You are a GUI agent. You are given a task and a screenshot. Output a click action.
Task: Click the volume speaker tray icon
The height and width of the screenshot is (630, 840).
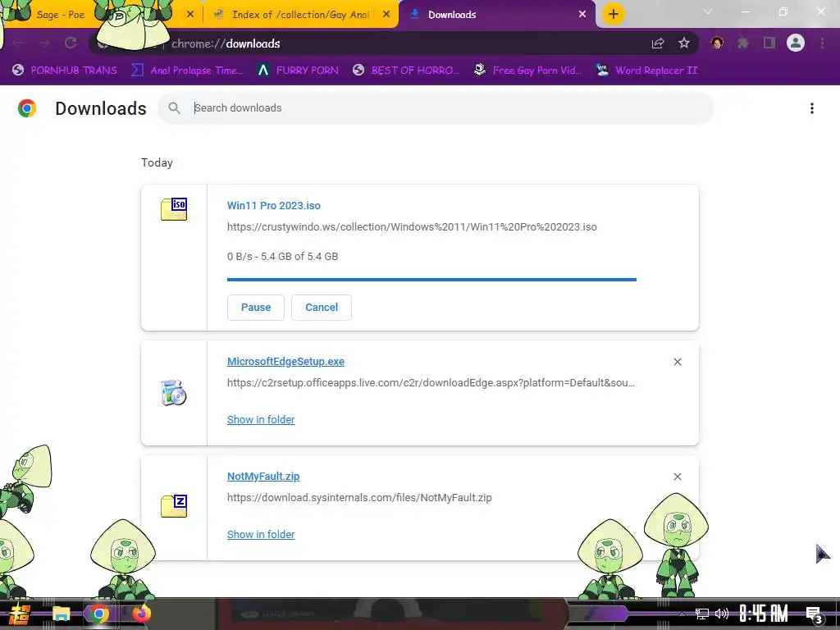point(722,614)
